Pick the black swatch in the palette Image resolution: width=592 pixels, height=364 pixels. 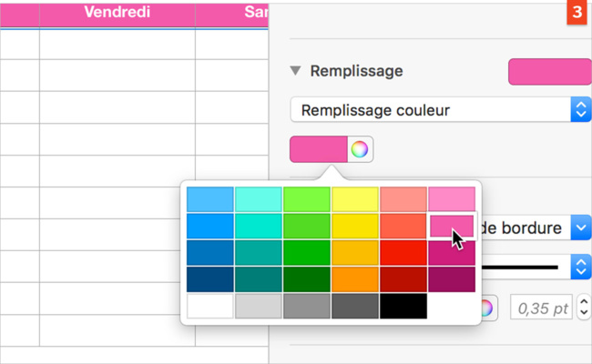[403, 307]
